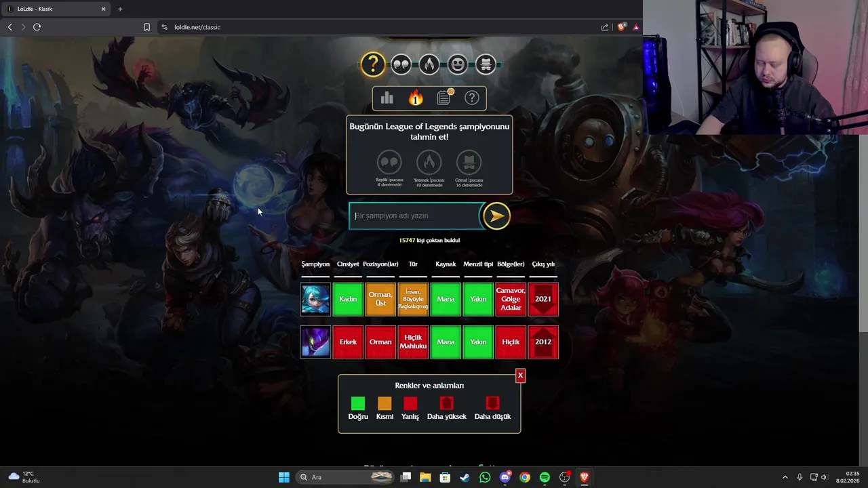This screenshot has width=868, height=488.
Task: Click the Hiçlik Mahluku species cell
Action: point(413,342)
